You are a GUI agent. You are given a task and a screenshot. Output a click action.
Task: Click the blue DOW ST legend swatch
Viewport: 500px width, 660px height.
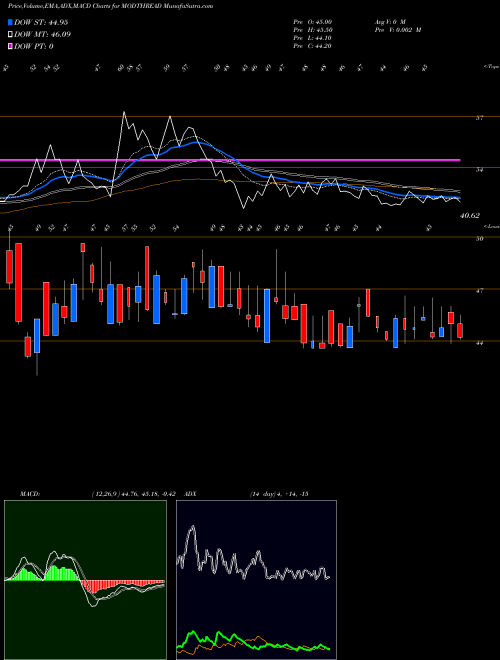(x=10, y=22)
